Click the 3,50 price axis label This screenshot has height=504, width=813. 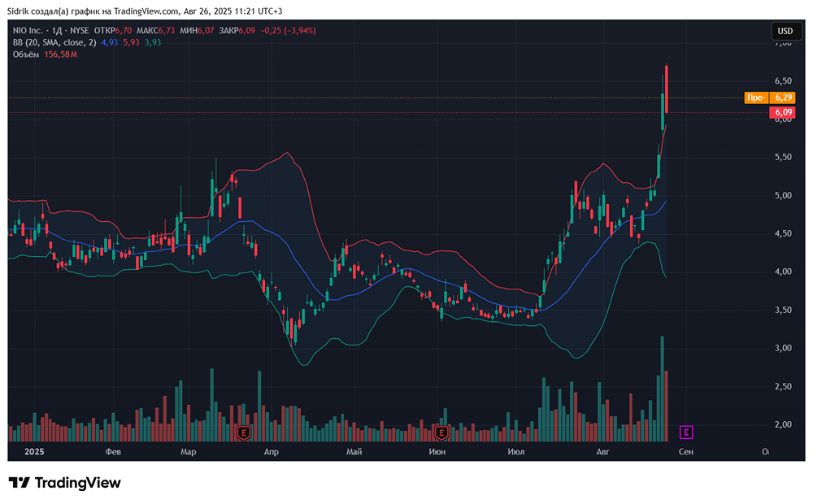[783, 310]
